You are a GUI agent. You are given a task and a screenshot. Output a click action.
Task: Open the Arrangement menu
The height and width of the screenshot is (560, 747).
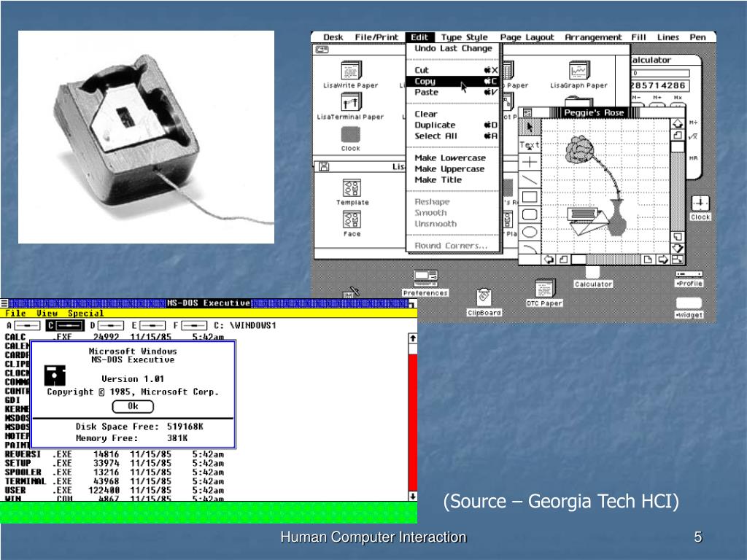[593, 37]
